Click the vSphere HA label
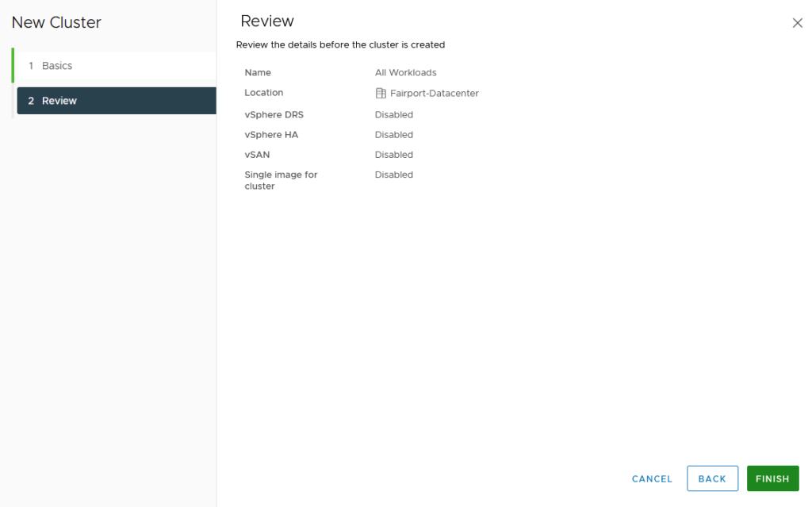This screenshot has height=507, width=812. [271, 135]
